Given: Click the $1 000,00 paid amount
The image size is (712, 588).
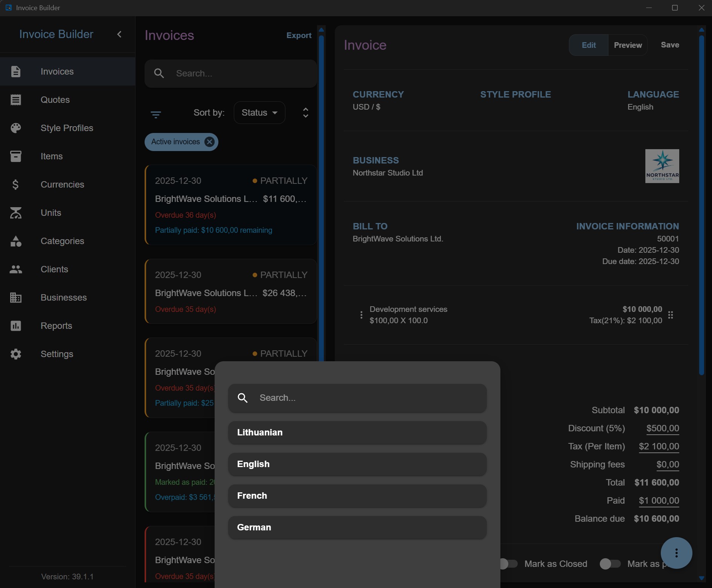Looking at the screenshot, I should point(659,501).
